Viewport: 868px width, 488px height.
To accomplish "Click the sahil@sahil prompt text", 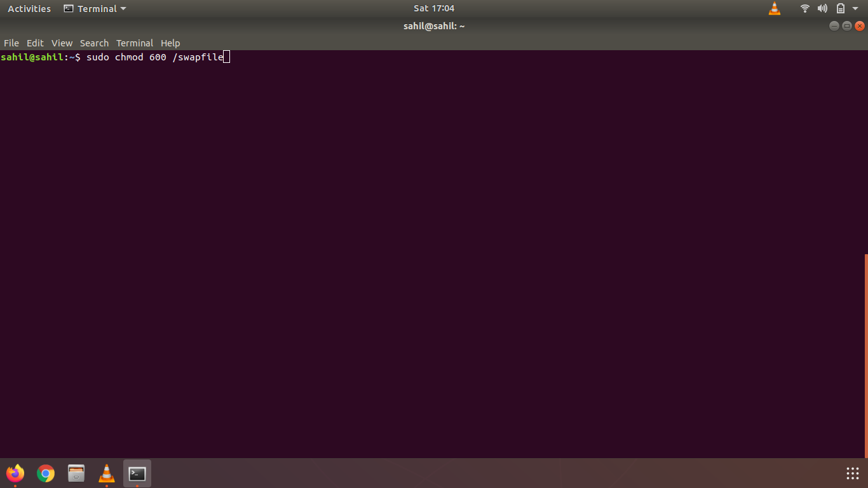I will pyautogui.click(x=32, y=57).
